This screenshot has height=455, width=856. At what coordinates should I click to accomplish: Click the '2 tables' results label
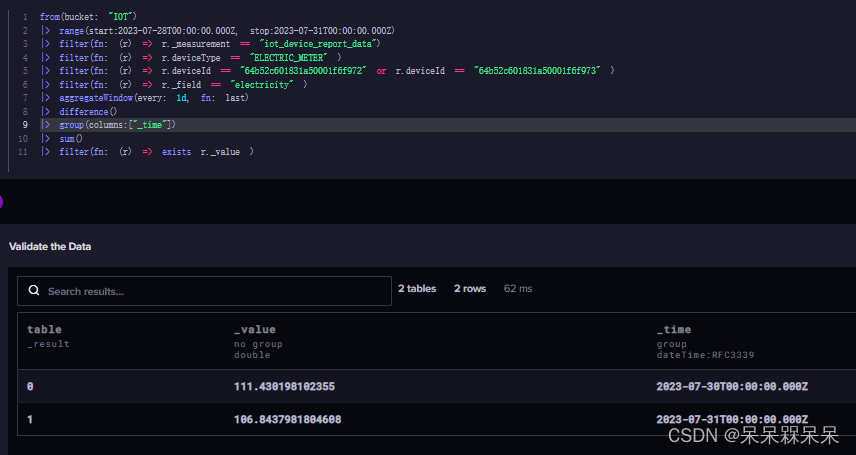pos(417,288)
